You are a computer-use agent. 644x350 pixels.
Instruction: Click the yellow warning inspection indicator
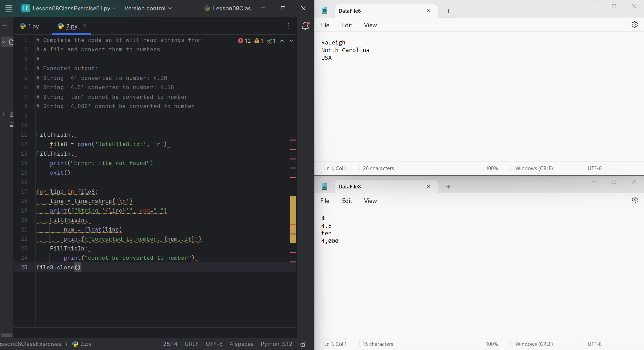tap(258, 41)
